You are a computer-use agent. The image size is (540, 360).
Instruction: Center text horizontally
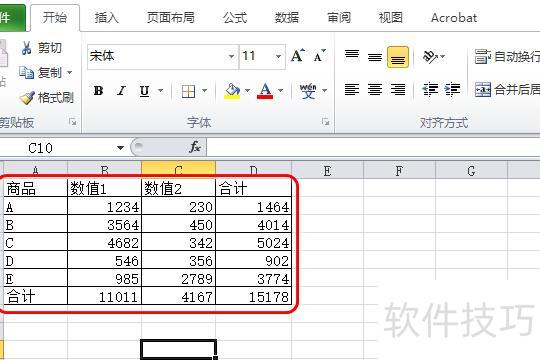375,90
